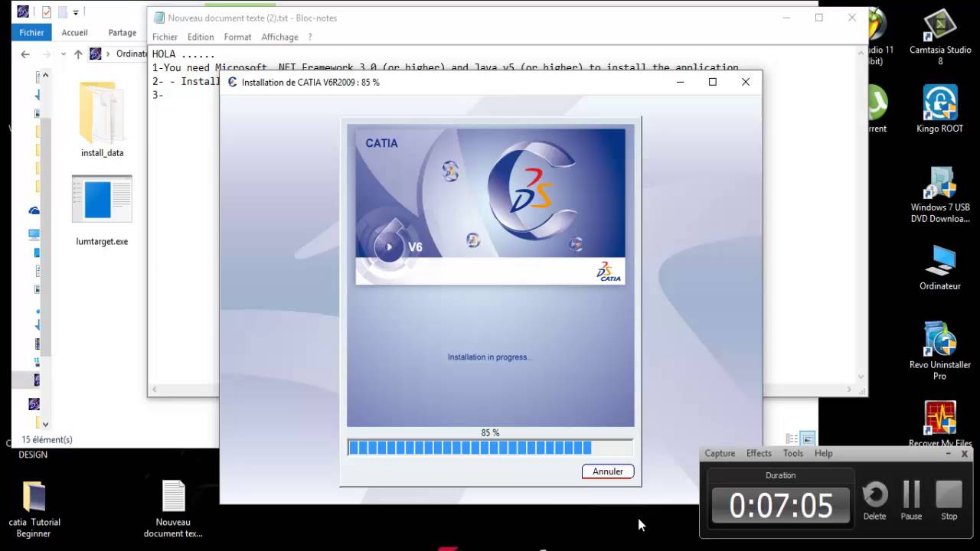Open the Help menu in recorder
The height and width of the screenshot is (551, 980).
[x=823, y=453]
